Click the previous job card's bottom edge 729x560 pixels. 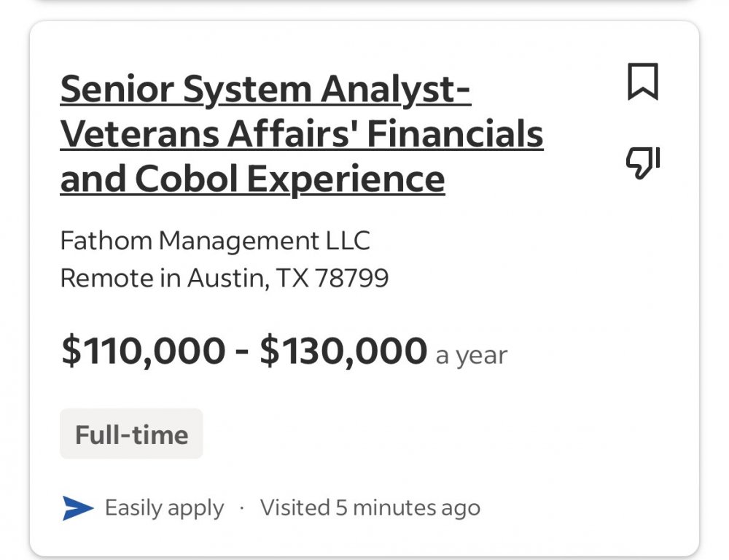pos(364,2)
